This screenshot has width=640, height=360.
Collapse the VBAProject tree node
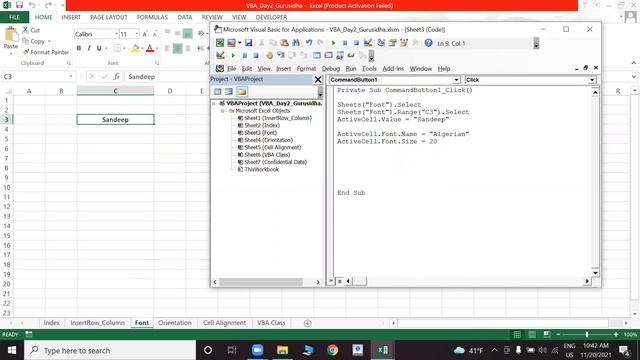click(x=215, y=104)
